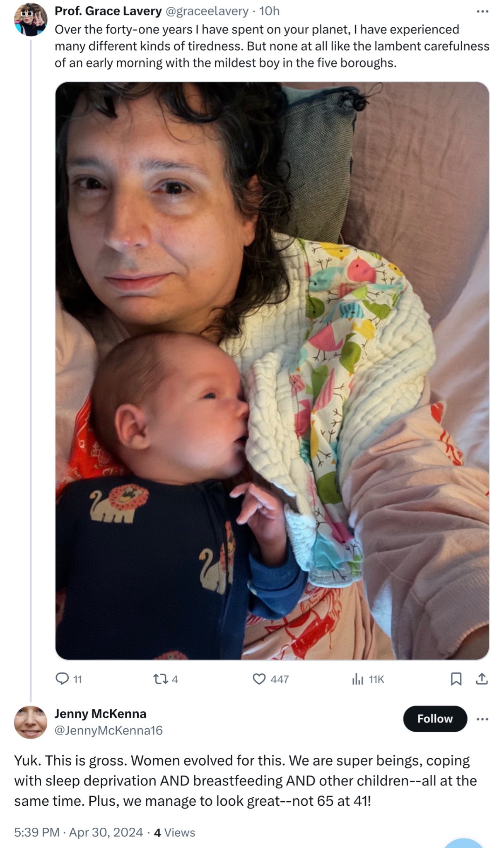Viewport: 504px width, 848px height.
Task: Open Prof. Grace Lavery's profile avatar
Action: click(x=30, y=19)
